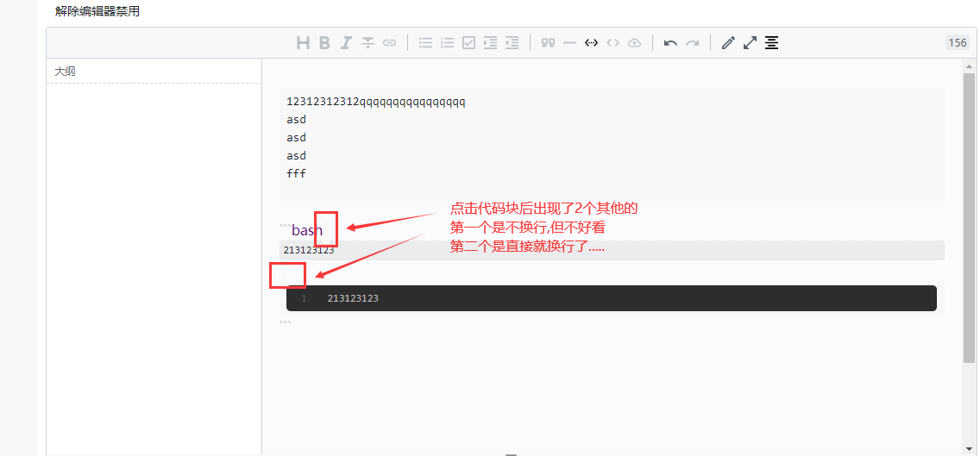Click the Heading toolbar icon

303,42
